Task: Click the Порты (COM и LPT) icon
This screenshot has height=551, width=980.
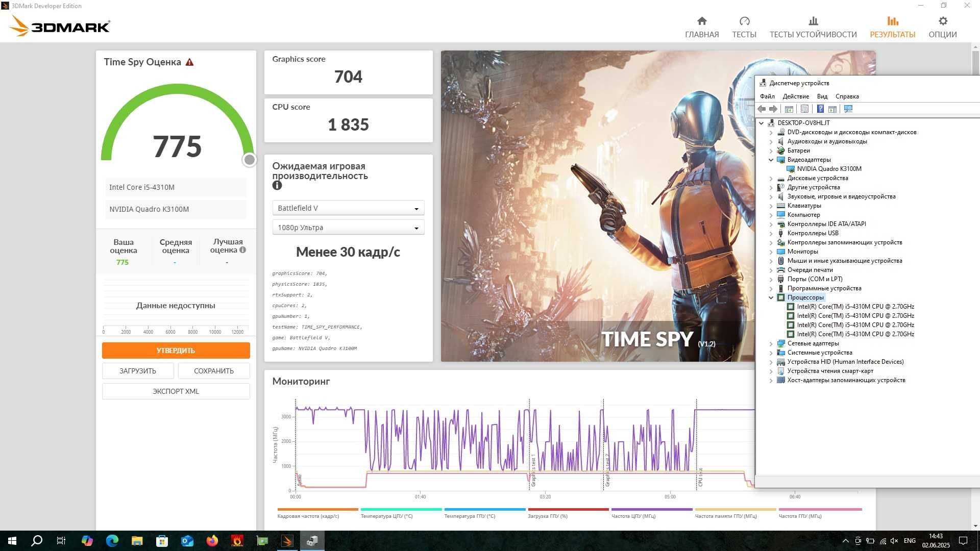Action: coord(780,279)
